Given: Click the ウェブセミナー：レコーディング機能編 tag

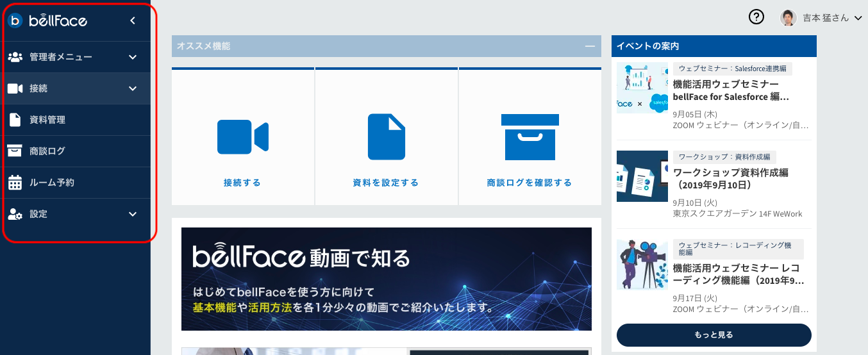Looking at the screenshot, I should [x=739, y=249].
